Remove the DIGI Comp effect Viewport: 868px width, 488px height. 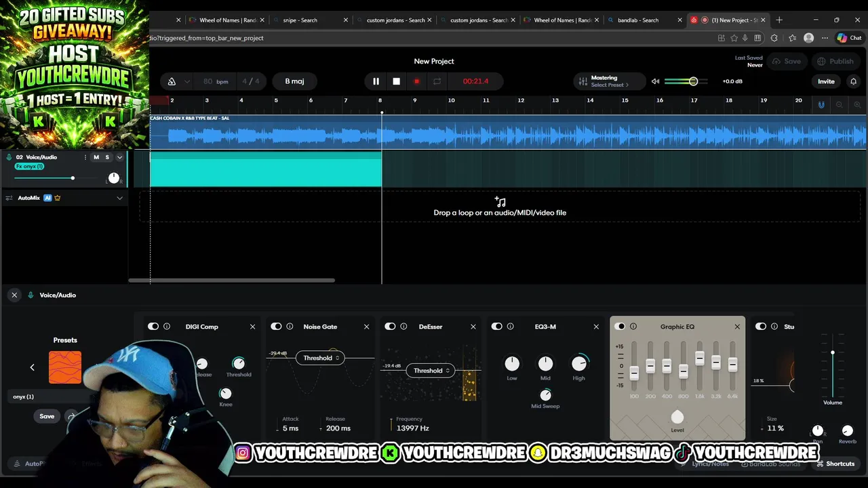252,327
